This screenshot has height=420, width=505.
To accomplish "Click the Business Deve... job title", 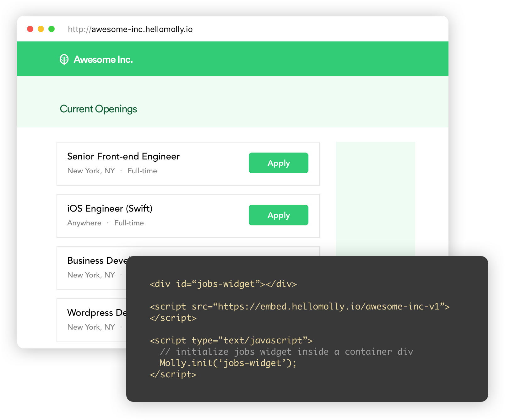I will tap(97, 261).
